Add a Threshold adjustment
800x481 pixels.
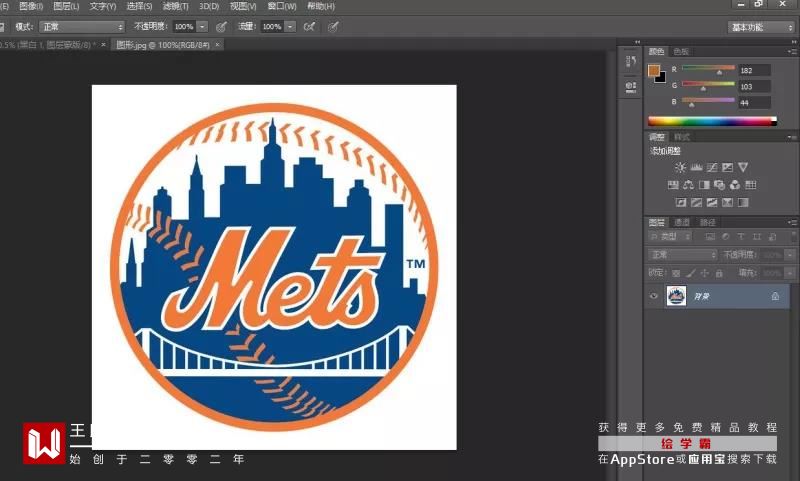(712, 202)
